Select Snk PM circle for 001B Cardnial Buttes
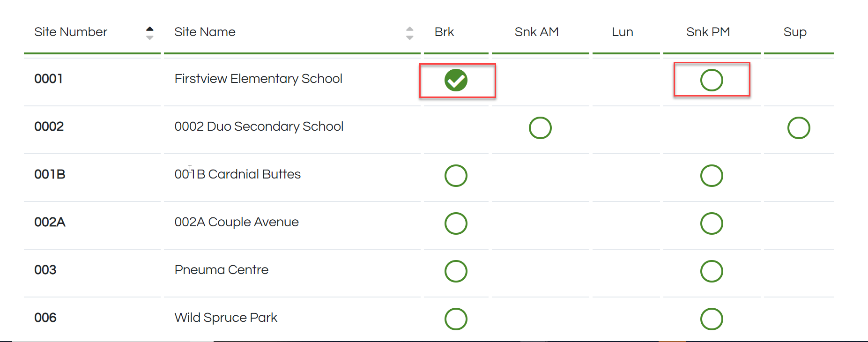The image size is (868, 342). tap(712, 176)
